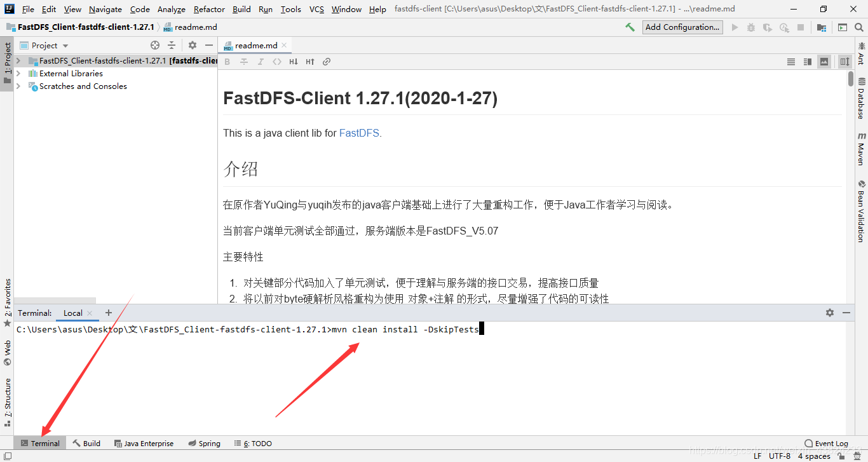This screenshot has width=868, height=462.
Task: Open Bean Validation side panel
Action: click(861, 211)
